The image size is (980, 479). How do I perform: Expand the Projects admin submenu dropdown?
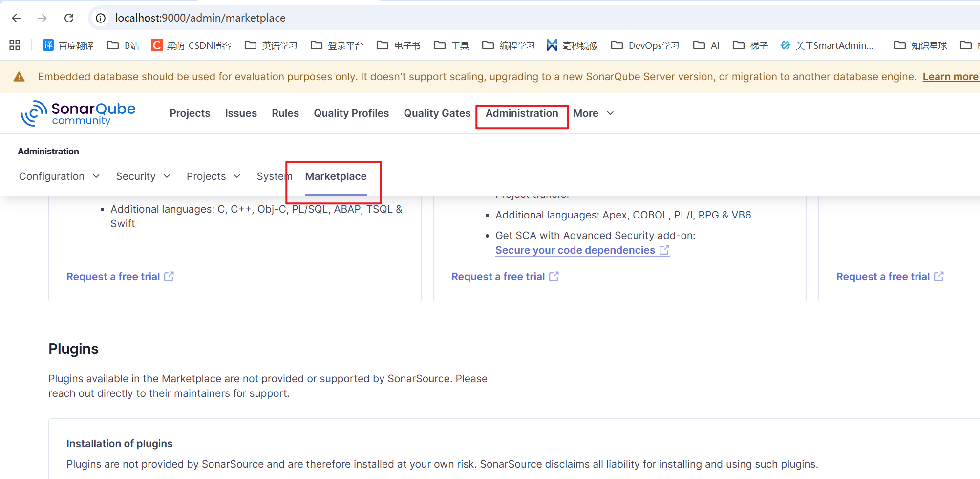213,176
